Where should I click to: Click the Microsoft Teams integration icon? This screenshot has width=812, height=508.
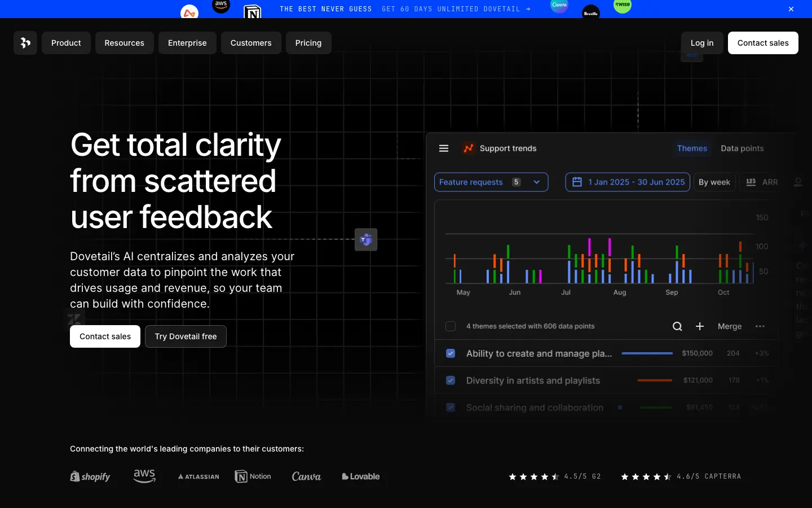366,240
